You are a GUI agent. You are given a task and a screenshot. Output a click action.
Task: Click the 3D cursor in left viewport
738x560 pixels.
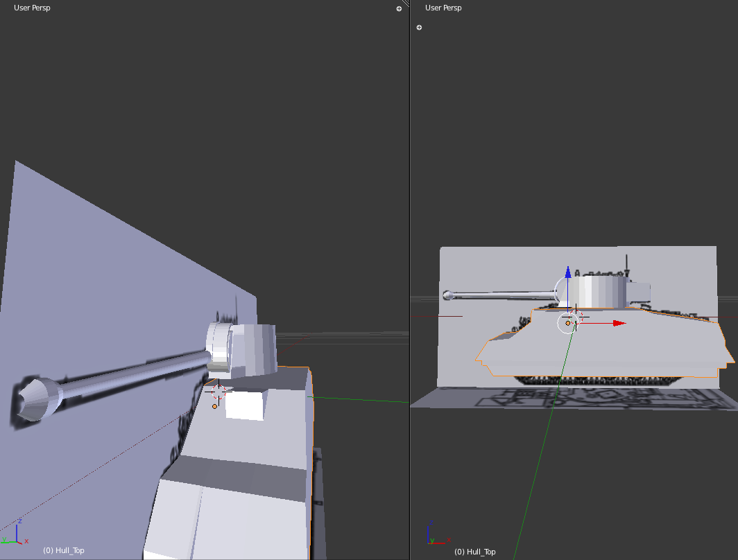[x=218, y=392]
